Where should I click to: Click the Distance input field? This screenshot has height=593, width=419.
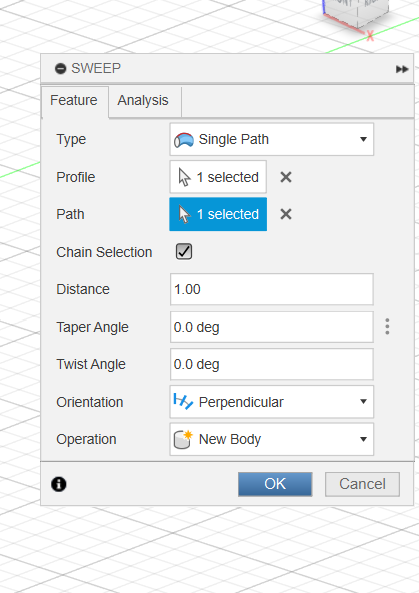click(272, 289)
